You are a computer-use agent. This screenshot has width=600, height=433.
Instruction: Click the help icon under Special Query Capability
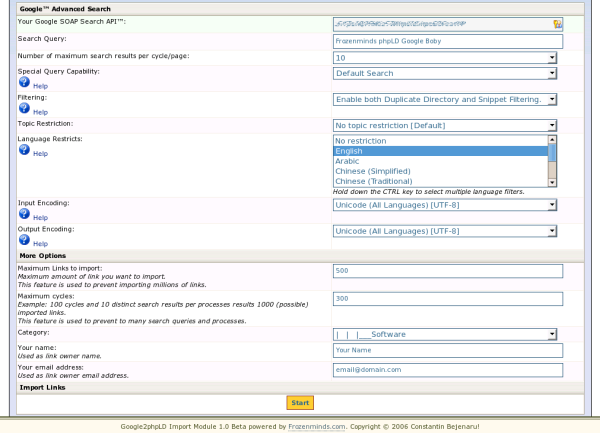tap(24, 83)
